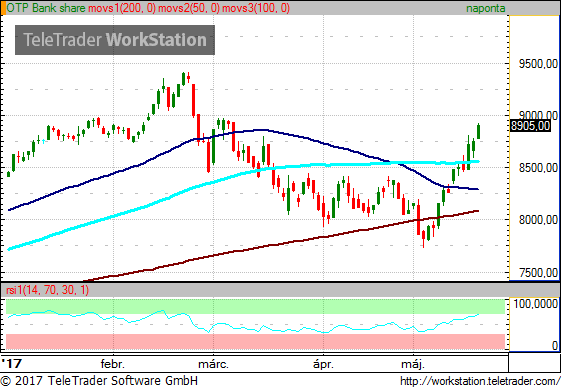561x390 pixels.
Task: Click the febr. month label
Action: coord(113,364)
